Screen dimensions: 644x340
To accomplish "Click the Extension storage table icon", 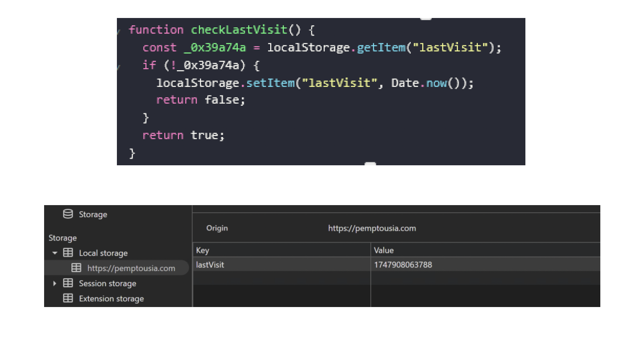I will coord(68,298).
